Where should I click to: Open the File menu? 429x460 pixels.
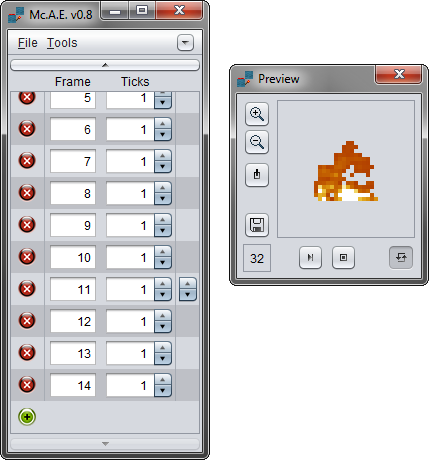click(x=28, y=43)
